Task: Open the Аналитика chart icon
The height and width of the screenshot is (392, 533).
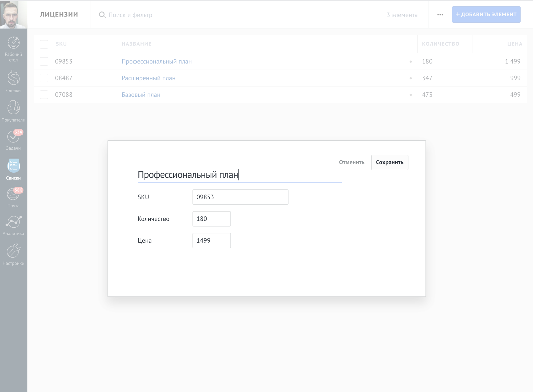Action: tap(13, 222)
